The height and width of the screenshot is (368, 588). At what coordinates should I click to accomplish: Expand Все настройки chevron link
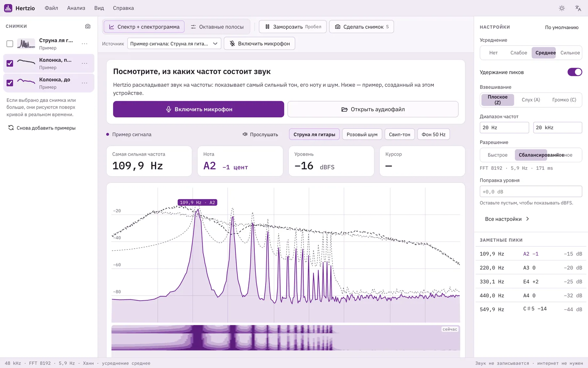[507, 219]
